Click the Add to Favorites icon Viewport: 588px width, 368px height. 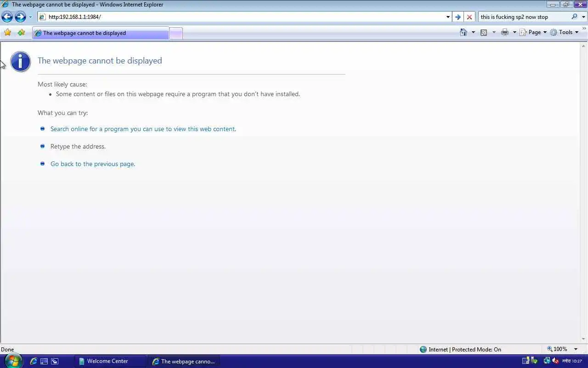21,32
